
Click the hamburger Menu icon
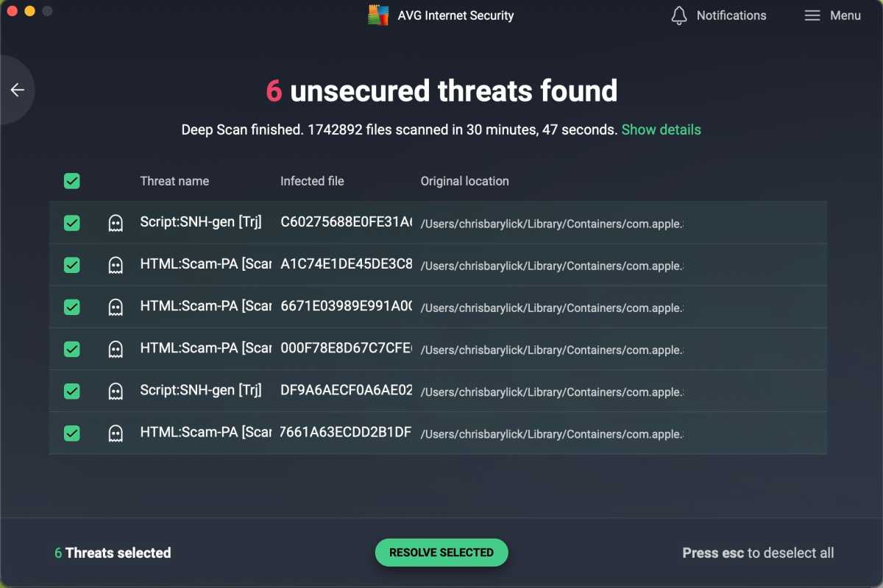click(x=812, y=15)
